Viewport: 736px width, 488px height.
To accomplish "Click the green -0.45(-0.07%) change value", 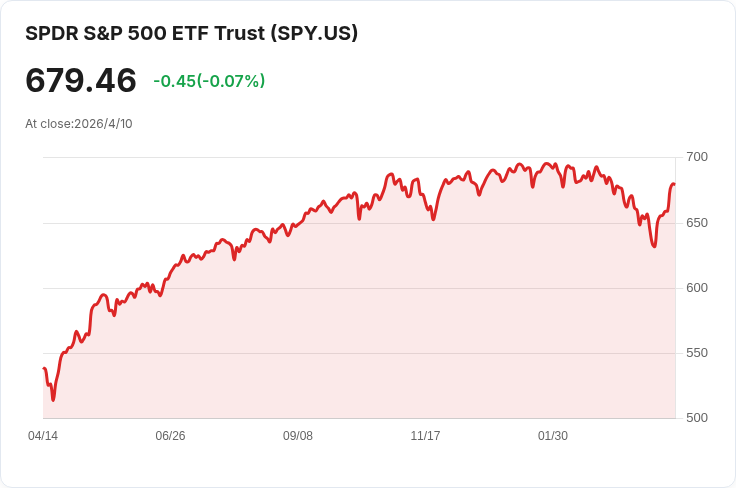I will tap(209, 81).
